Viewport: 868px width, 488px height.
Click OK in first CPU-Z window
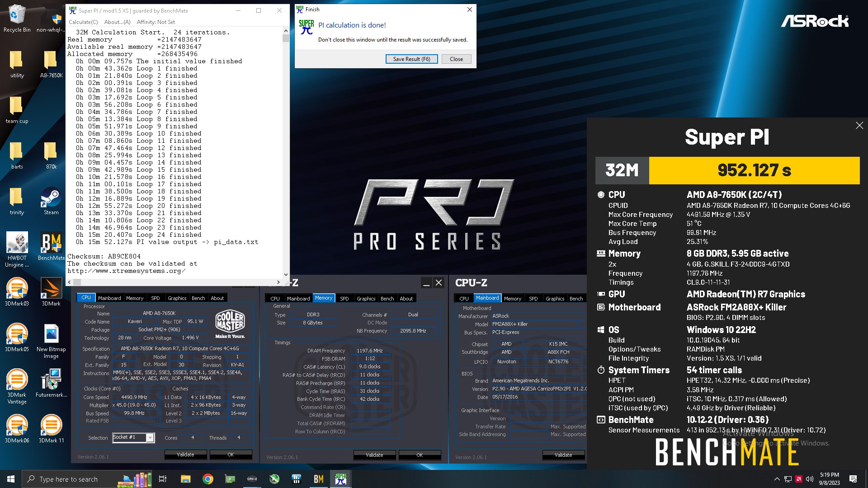pos(231,455)
